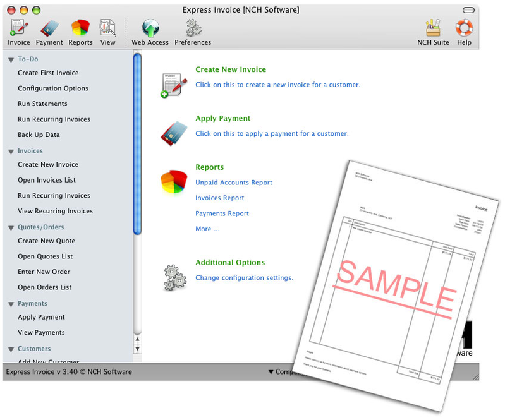Click the To-Do section header label
Image resolution: width=505 pixels, height=420 pixels.
tap(28, 59)
